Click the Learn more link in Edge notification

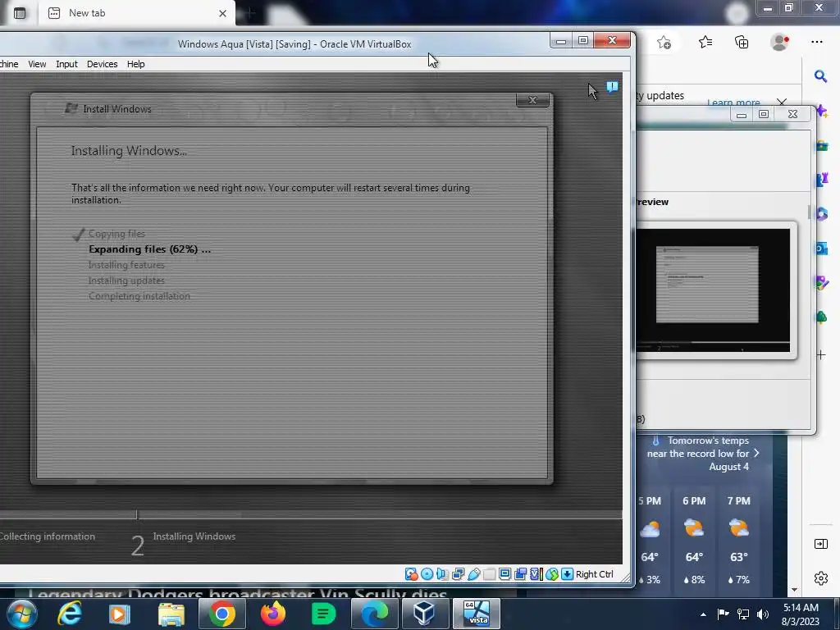click(x=733, y=103)
